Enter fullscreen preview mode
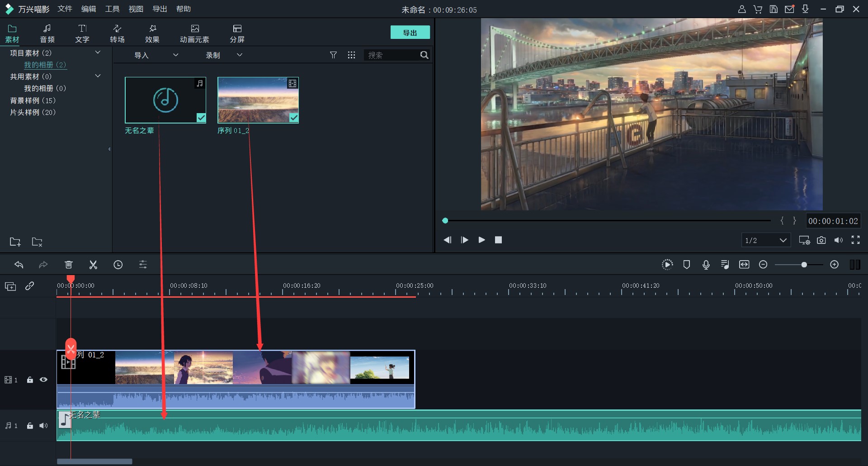The image size is (868, 466). [x=855, y=240]
